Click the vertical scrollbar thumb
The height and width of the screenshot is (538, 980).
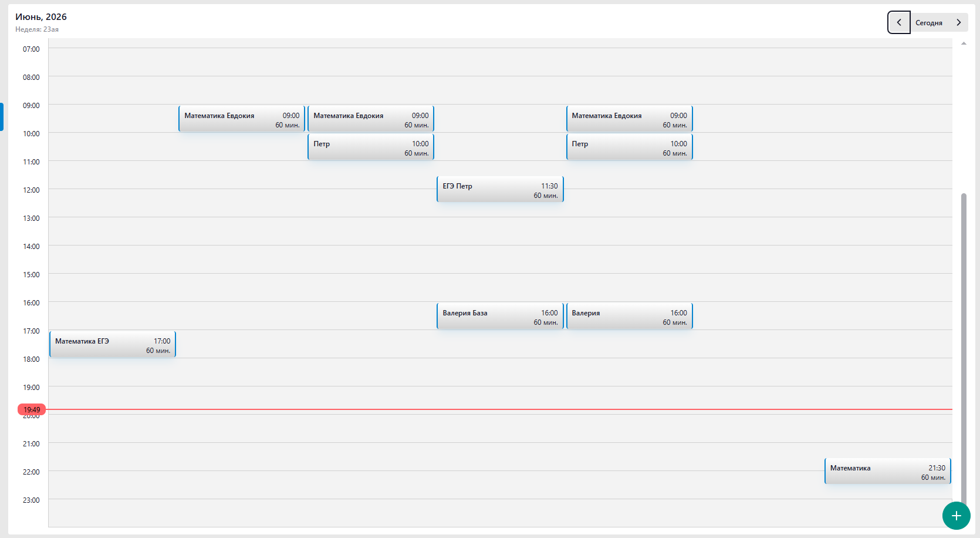[x=964, y=347]
